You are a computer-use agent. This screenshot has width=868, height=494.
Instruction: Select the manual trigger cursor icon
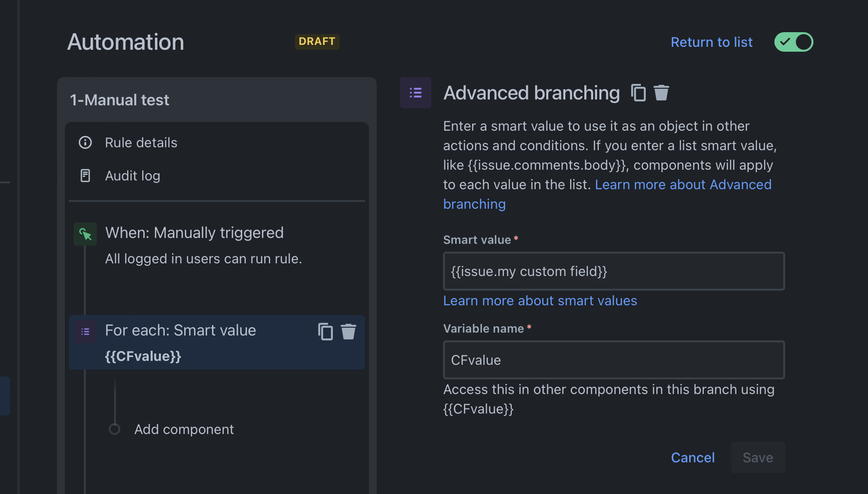(x=85, y=234)
